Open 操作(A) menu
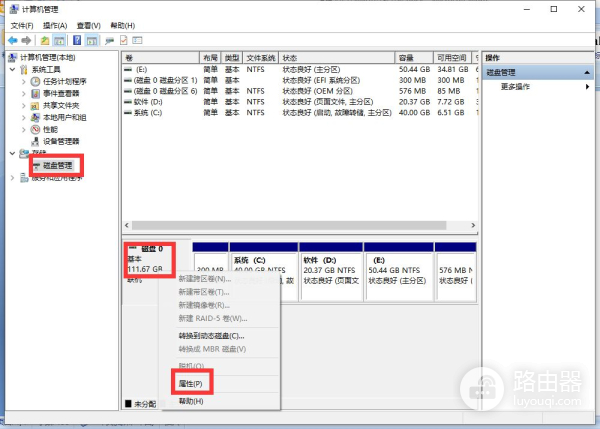This screenshot has height=429, width=600. coord(55,26)
